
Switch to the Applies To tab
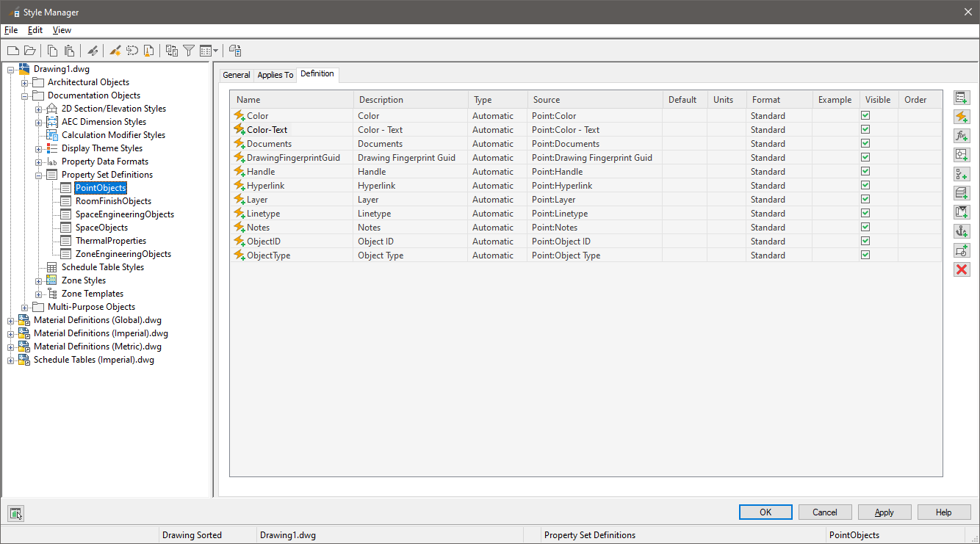[275, 74]
